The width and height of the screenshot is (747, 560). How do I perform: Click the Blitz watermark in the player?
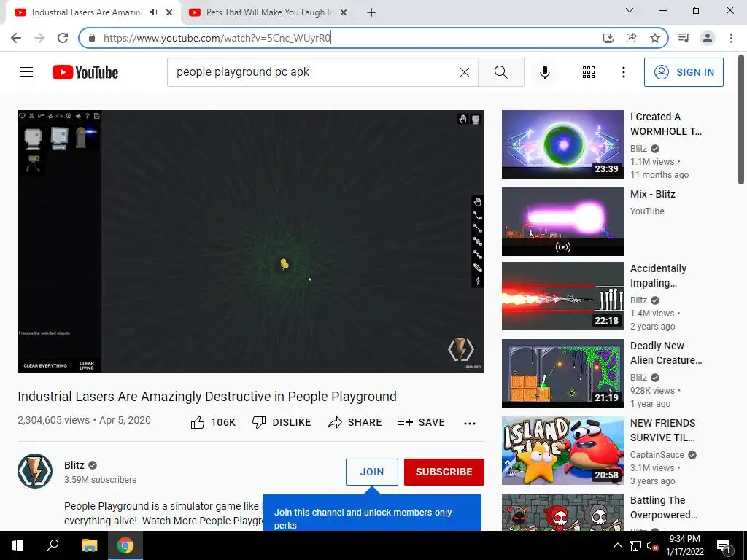click(x=461, y=350)
